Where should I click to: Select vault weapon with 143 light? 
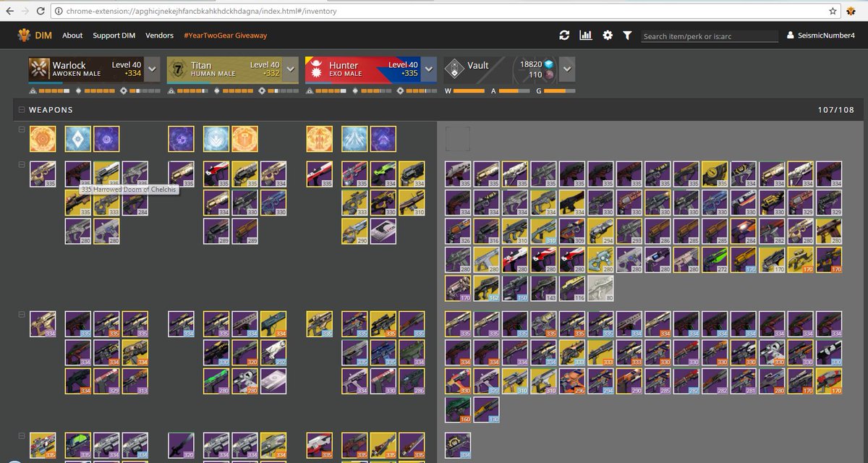[544, 288]
